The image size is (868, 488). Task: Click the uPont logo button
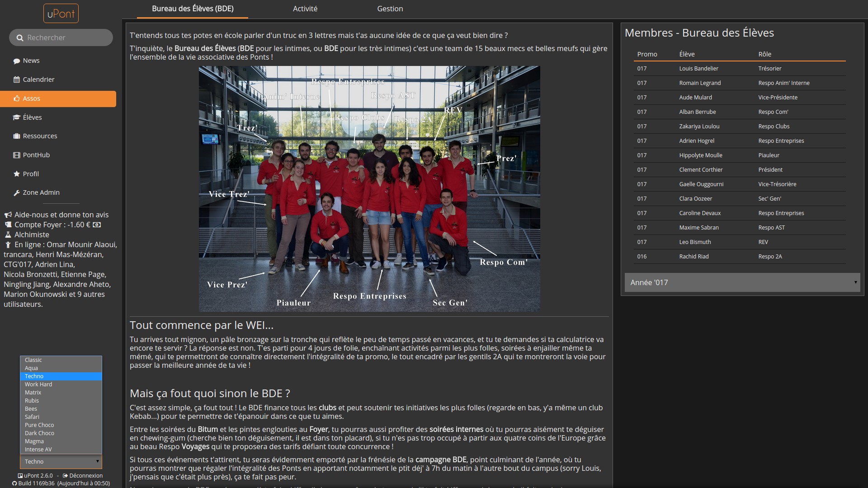61,14
